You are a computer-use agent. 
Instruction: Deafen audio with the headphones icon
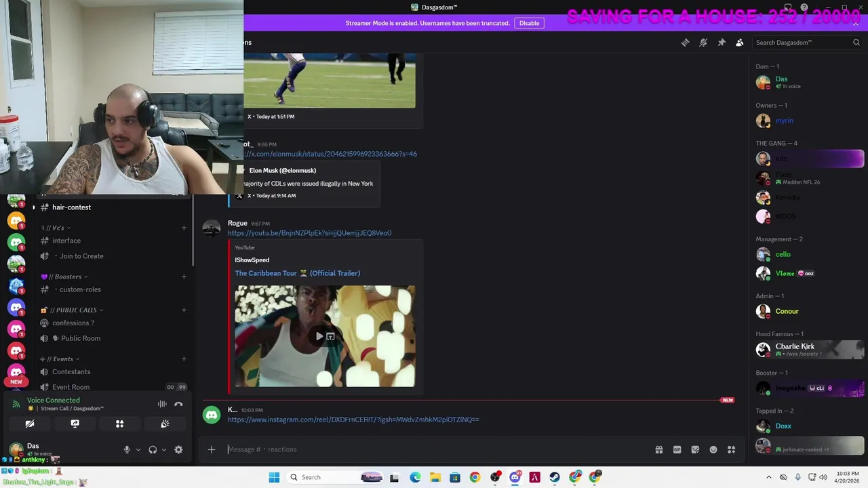(153, 449)
